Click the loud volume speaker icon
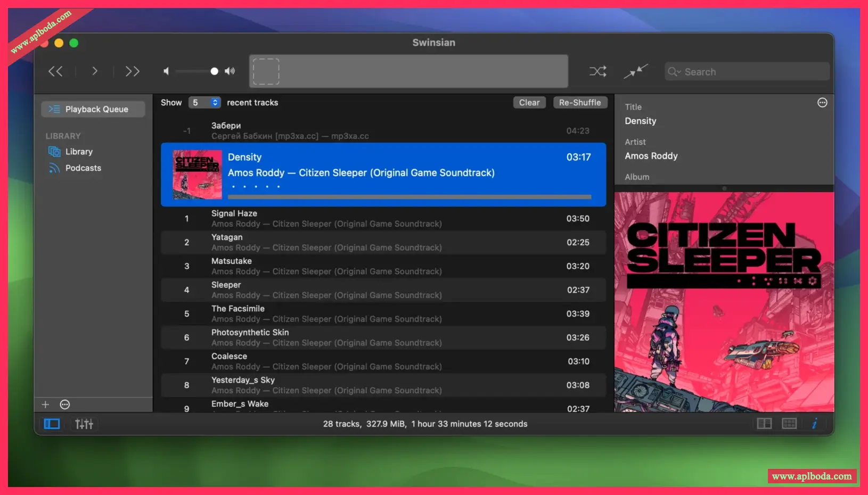The image size is (868, 495). click(230, 71)
